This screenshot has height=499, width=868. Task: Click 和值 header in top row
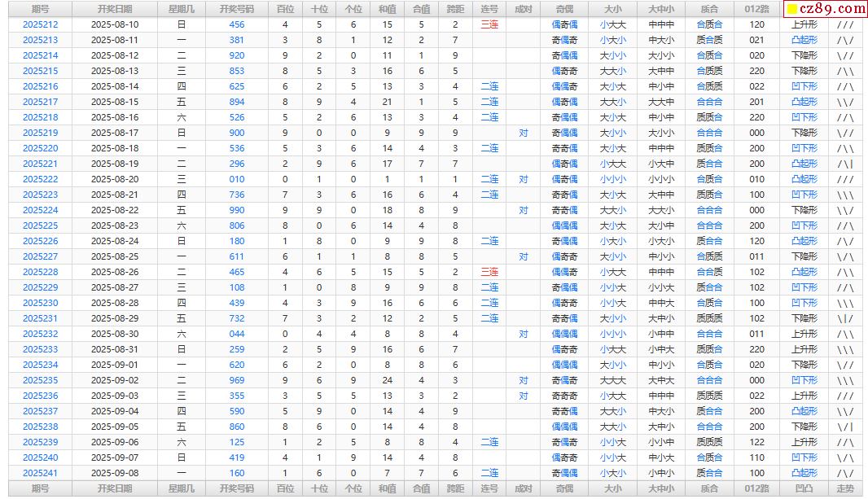click(388, 9)
